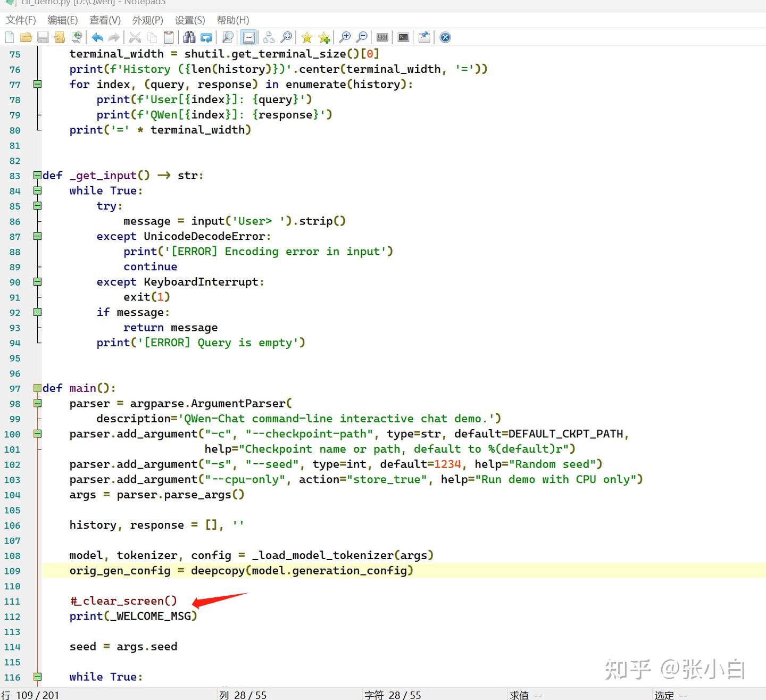Image resolution: width=766 pixels, height=700 pixels.
Task: Add file to favorites with star-plus icon
Action: [323, 37]
